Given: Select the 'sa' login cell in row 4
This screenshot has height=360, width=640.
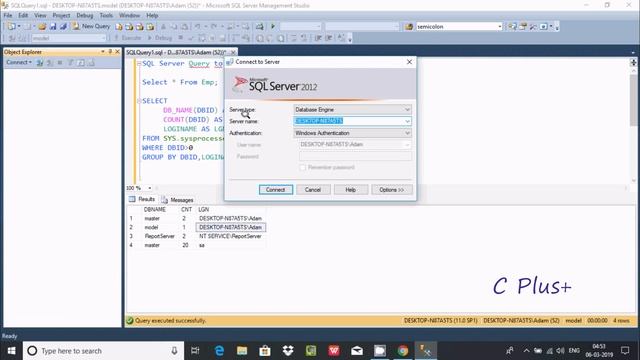Looking at the screenshot, I should click(x=231, y=245).
